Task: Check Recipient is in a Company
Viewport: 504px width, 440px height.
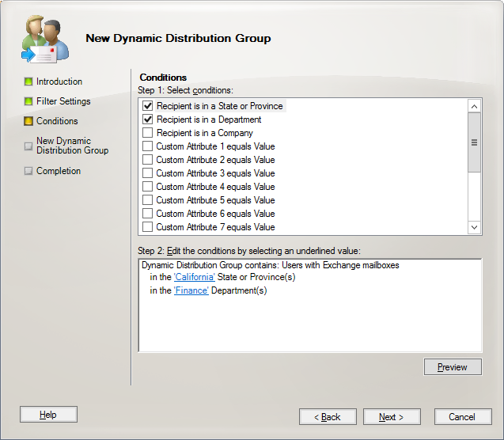Action: pyautogui.click(x=147, y=133)
